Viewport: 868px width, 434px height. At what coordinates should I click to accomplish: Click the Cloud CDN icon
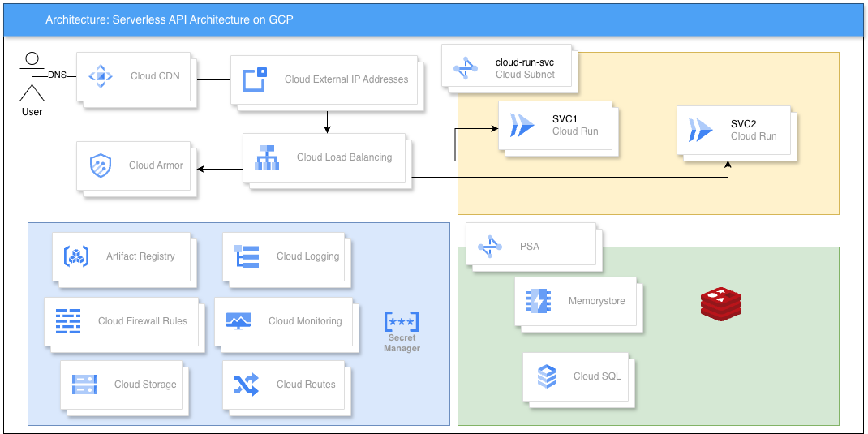point(101,76)
